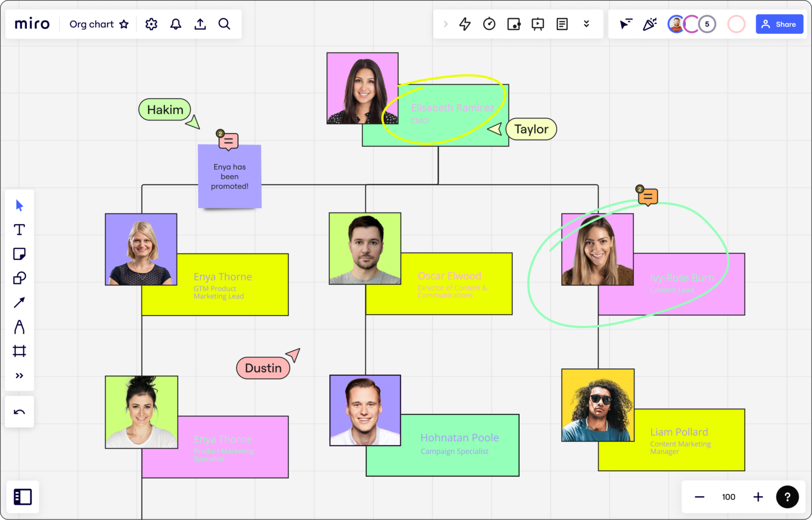Click the Undo arrow
The image size is (812, 520).
click(x=20, y=412)
